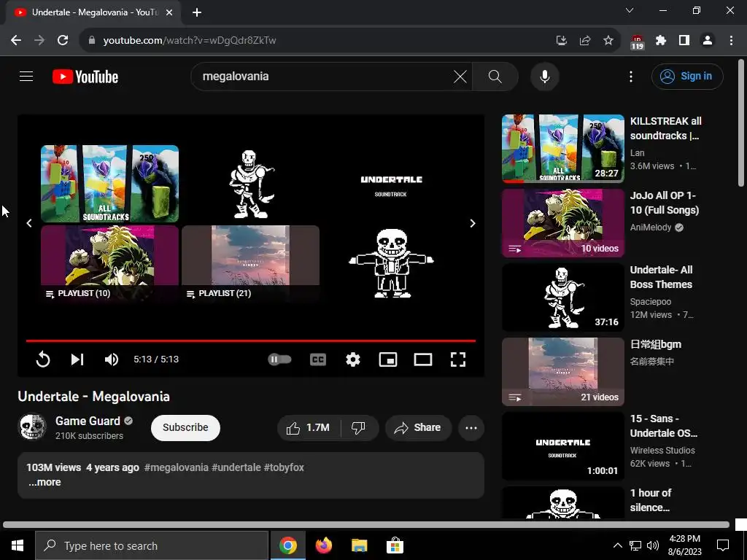Screen dimensions: 747x560
Task: Dislike this video
Action: click(359, 427)
